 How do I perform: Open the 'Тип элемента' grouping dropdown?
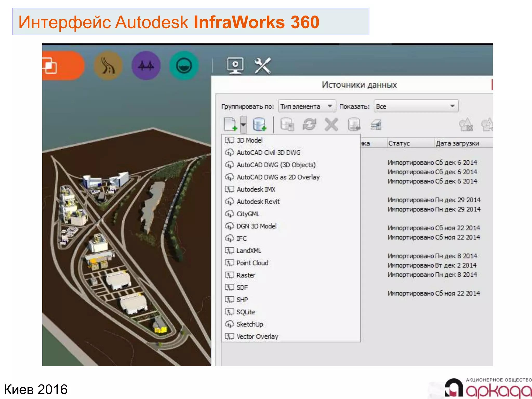(x=307, y=106)
